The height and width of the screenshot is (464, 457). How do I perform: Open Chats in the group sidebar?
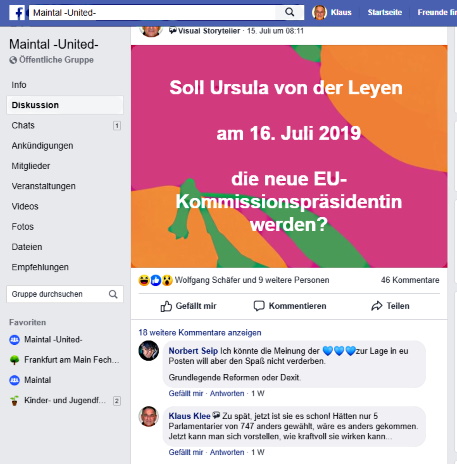coord(23,125)
